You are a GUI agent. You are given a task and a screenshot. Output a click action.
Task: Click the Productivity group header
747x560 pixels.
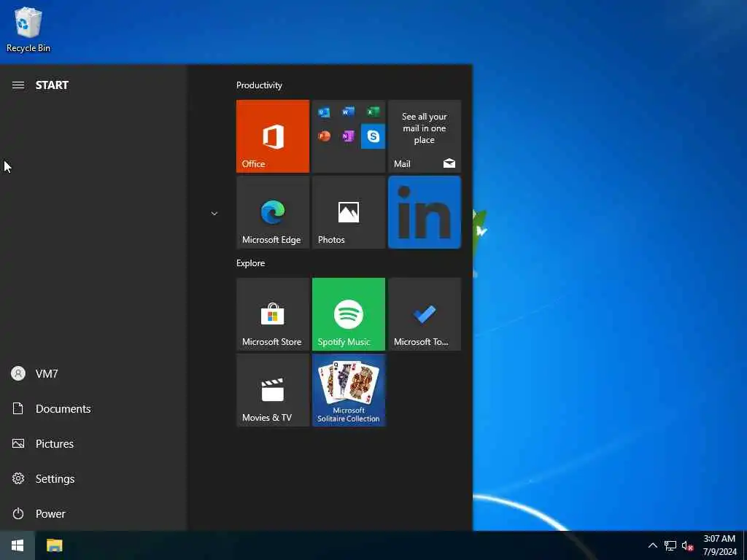(259, 85)
